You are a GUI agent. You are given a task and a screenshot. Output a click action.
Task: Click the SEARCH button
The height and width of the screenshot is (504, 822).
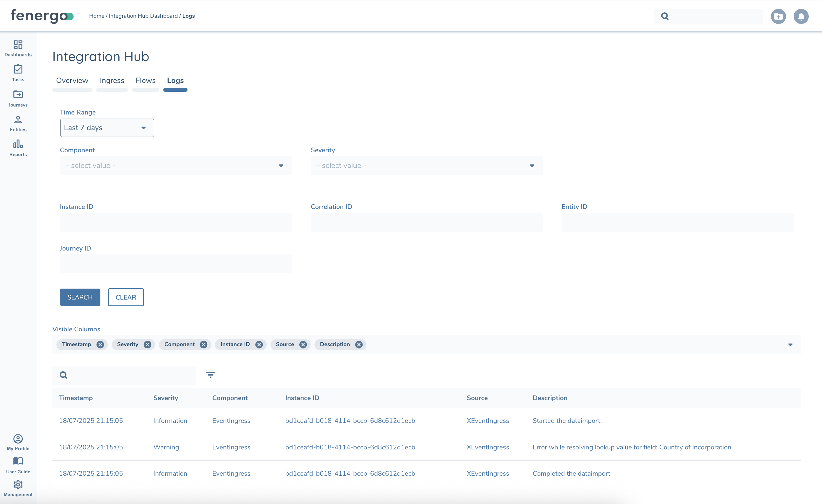click(80, 297)
